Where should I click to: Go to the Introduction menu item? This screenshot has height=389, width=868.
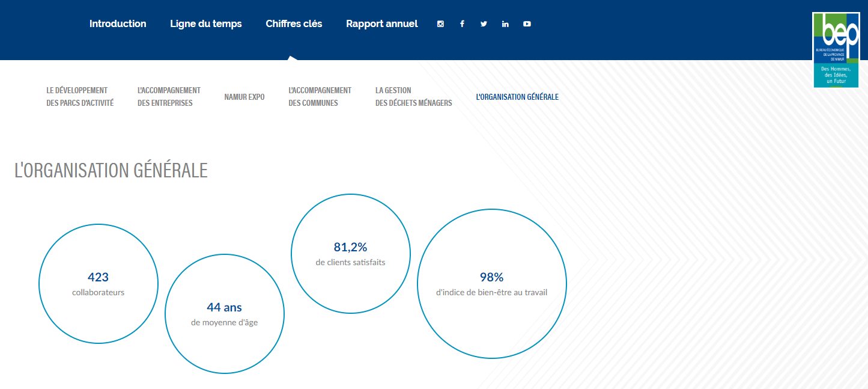pyautogui.click(x=118, y=24)
